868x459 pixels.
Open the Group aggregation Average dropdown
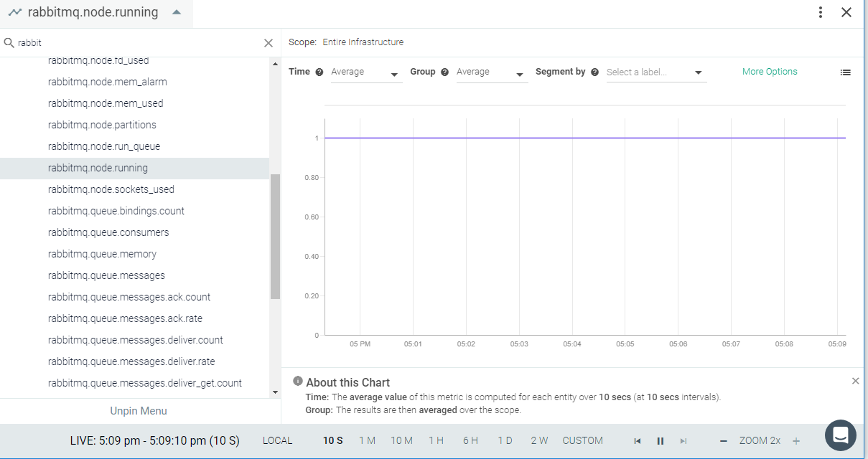pos(492,72)
